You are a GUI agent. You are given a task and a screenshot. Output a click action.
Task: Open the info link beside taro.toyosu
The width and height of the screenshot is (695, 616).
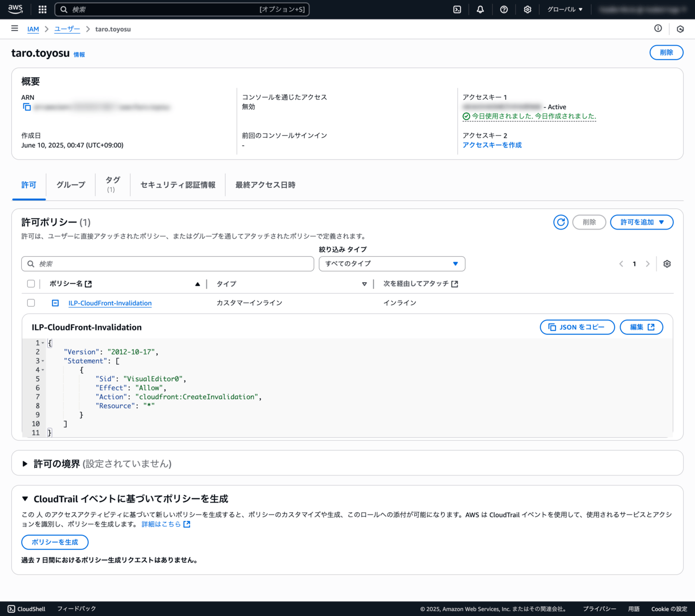click(x=79, y=55)
